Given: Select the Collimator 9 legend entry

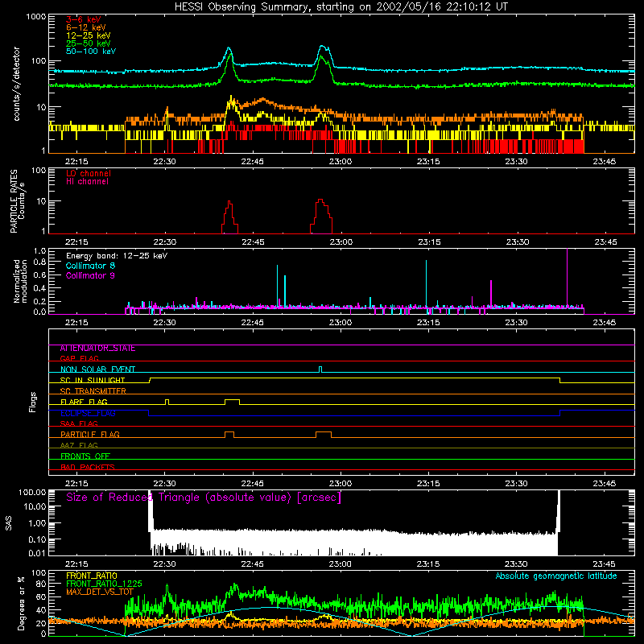Looking at the screenshot, I should pyautogui.click(x=90, y=275).
